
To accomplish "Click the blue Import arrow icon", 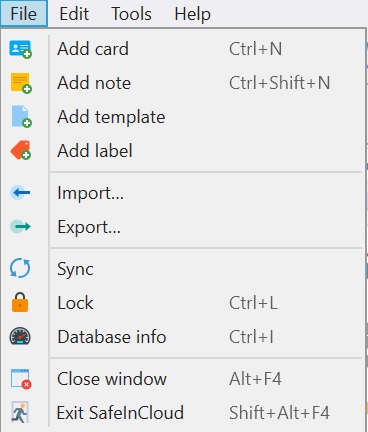I will [x=20, y=193].
